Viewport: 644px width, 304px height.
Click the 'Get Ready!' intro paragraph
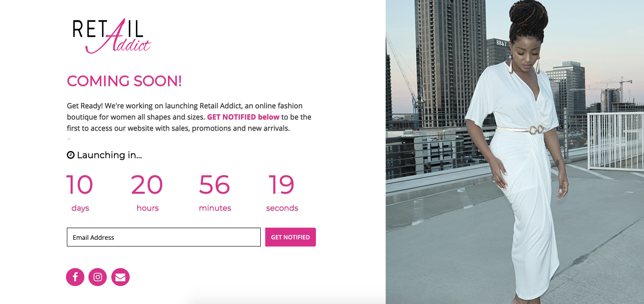pyautogui.click(x=189, y=117)
